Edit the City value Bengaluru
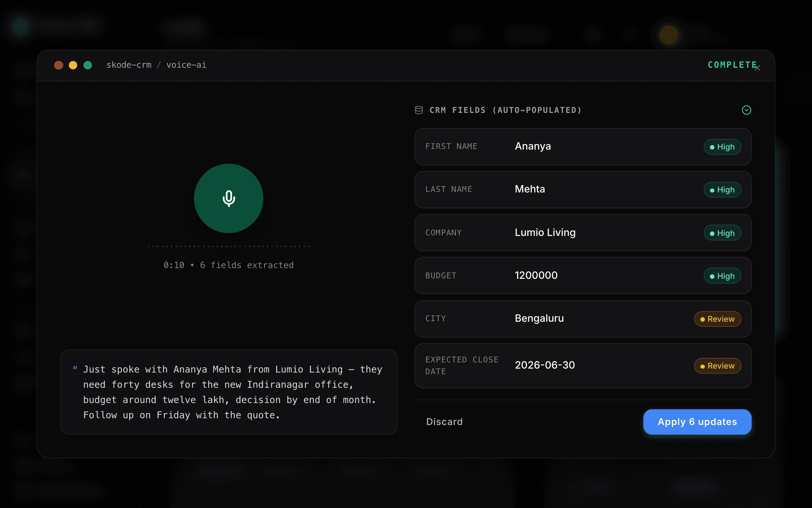 pyautogui.click(x=539, y=318)
